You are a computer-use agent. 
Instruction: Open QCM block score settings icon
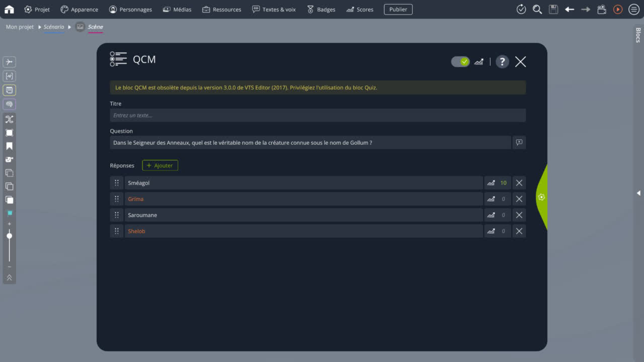(479, 61)
